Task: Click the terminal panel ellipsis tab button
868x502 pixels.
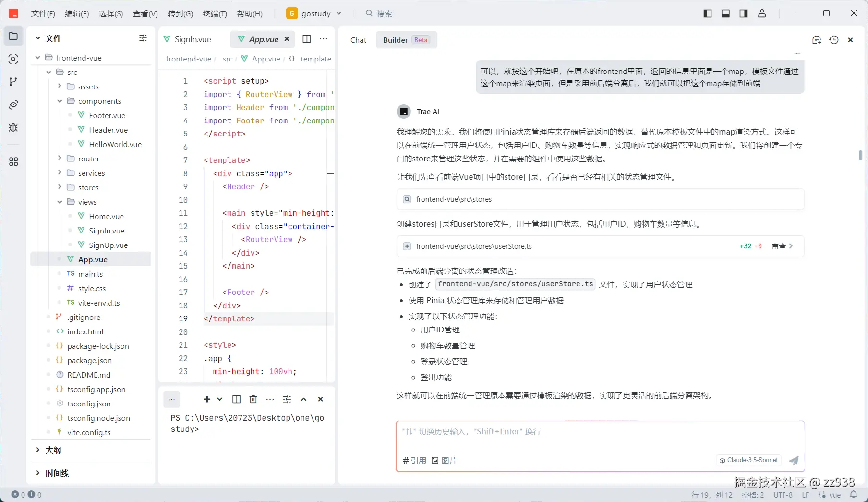Action: (x=171, y=399)
